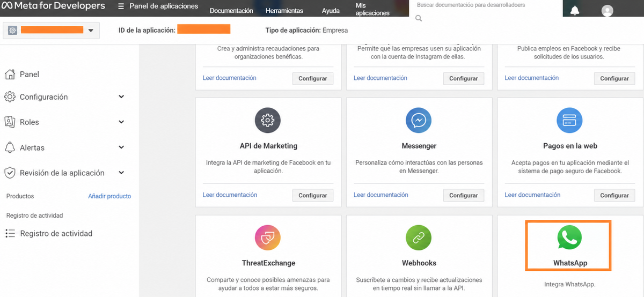Viewport: 644px width, 297px height.
Task: Click the Webhooks link icon
Action: click(x=419, y=237)
